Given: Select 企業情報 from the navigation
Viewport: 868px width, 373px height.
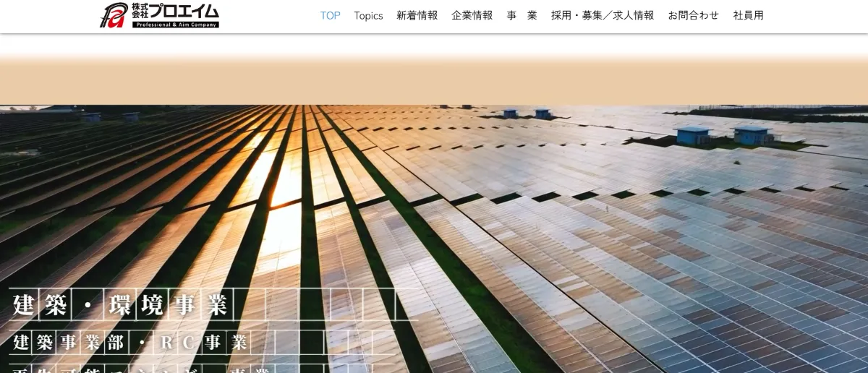Looking at the screenshot, I should coord(472,16).
